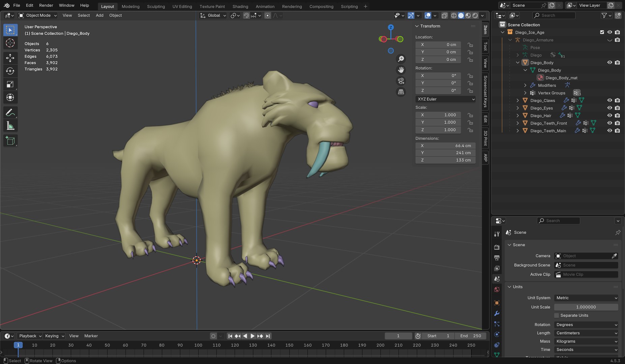Toggle X-ray mode in viewport header
625x364 pixels.
444,16
